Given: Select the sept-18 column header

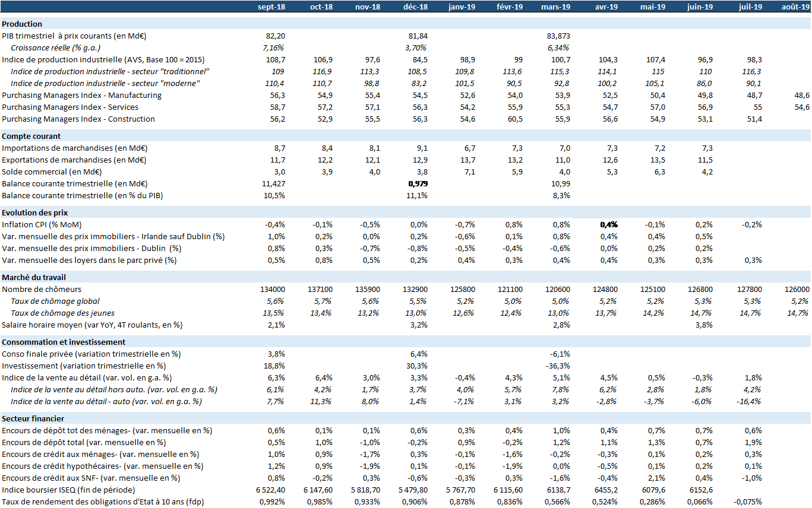Looking at the screenshot, I should [271, 7].
